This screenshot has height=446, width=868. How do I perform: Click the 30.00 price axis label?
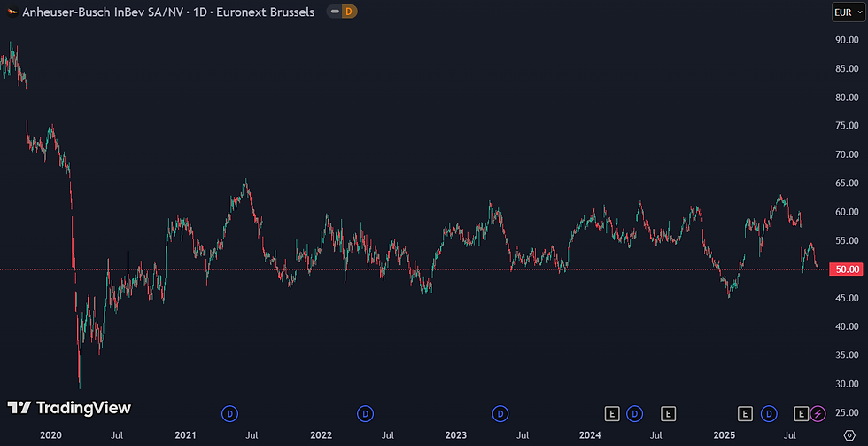pyautogui.click(x=847, y=385)
